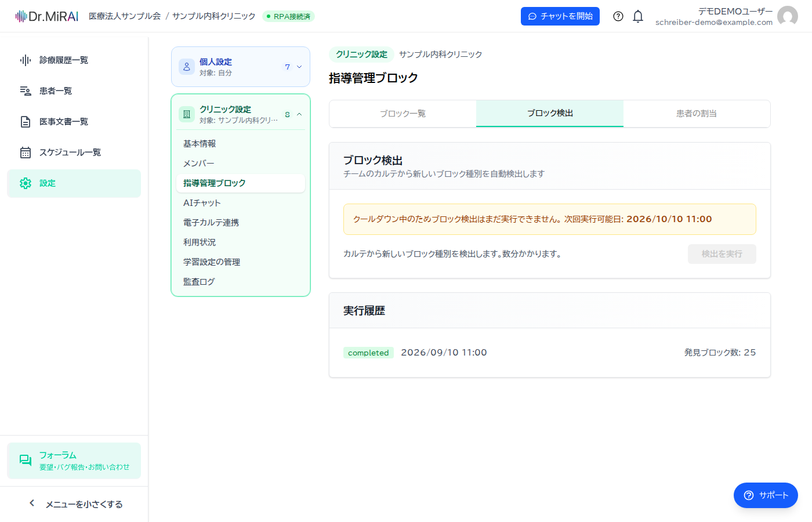812x522 pixels.
Task: Open メンバー settings item
Action: 241,164
